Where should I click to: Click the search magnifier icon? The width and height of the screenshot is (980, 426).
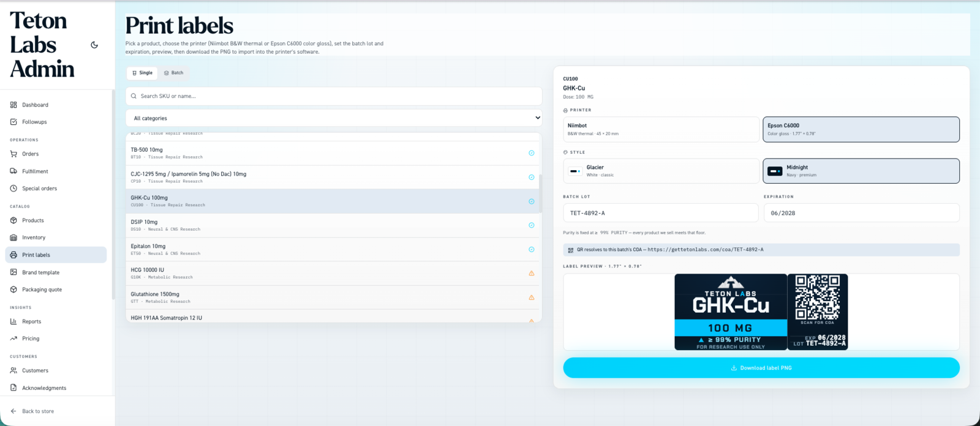coord(134,96)
